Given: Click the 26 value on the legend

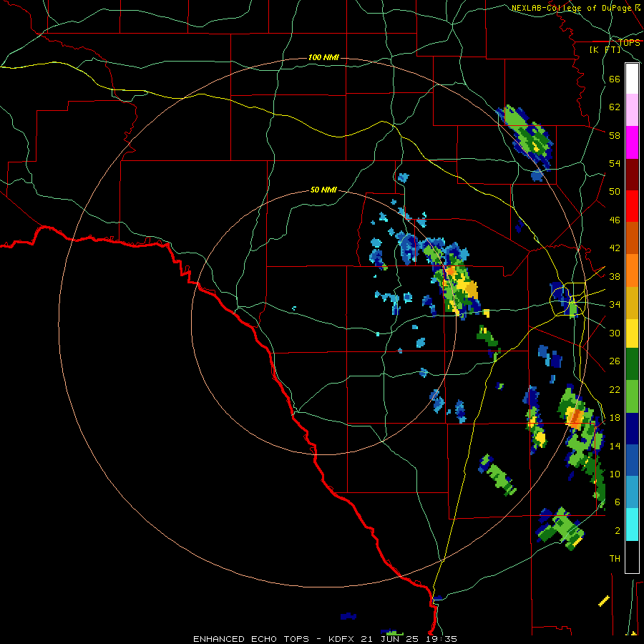Looking at the screenshot, I should pyautogui.click(x=615, y=361).
